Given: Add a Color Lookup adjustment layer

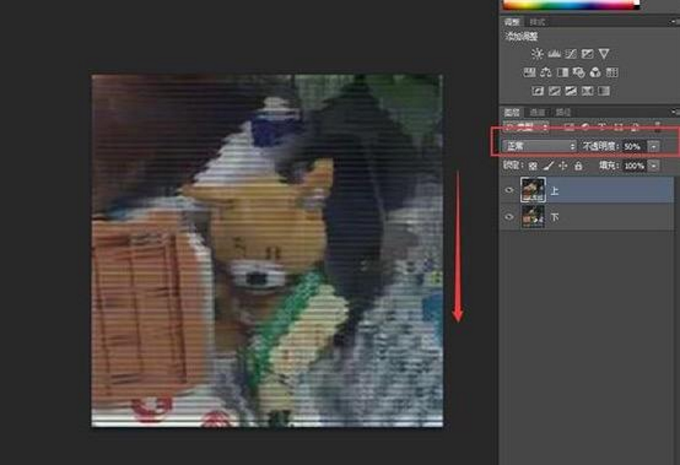Looking at the screenshot, I should [612, 72].
